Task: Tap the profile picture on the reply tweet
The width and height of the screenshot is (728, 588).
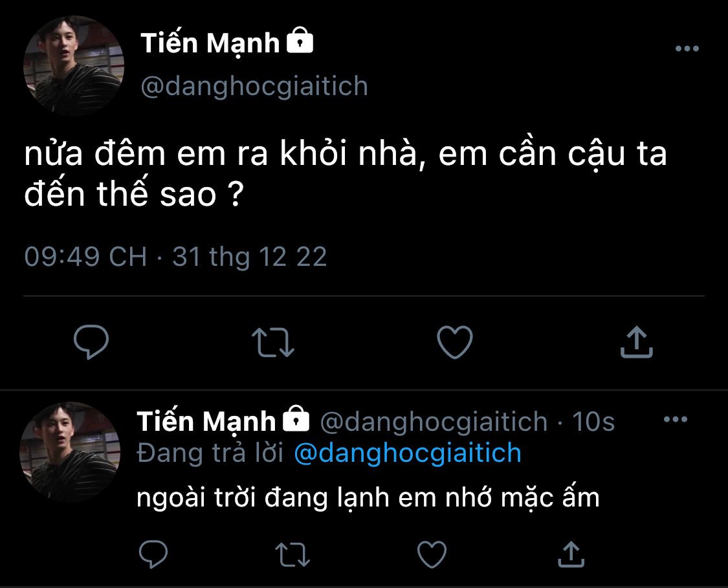Action: 70,452
